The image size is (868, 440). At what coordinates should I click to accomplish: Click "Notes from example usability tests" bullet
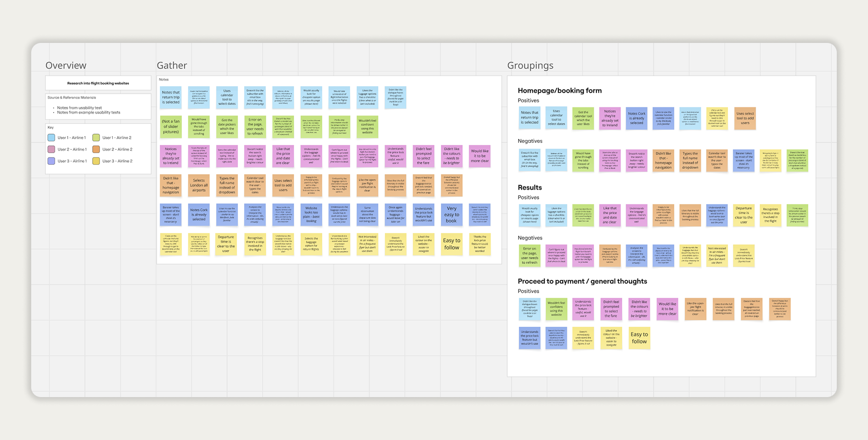(x=89, y=112)
